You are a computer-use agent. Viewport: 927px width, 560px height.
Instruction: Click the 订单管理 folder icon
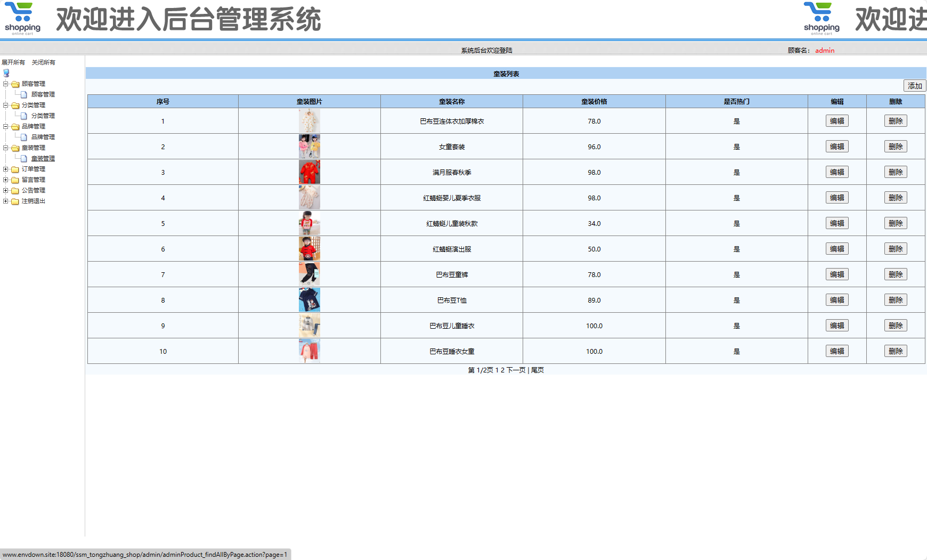coord(15,169)
